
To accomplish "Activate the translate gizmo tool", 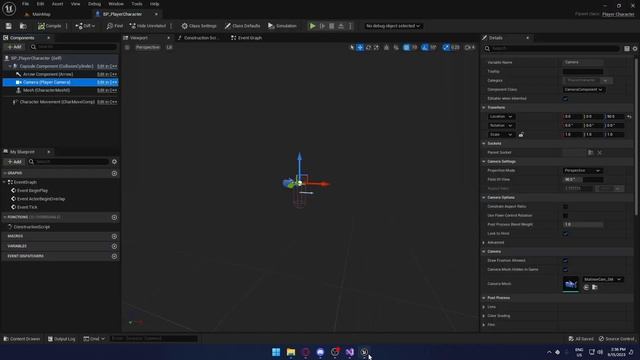I will (360, 47).
